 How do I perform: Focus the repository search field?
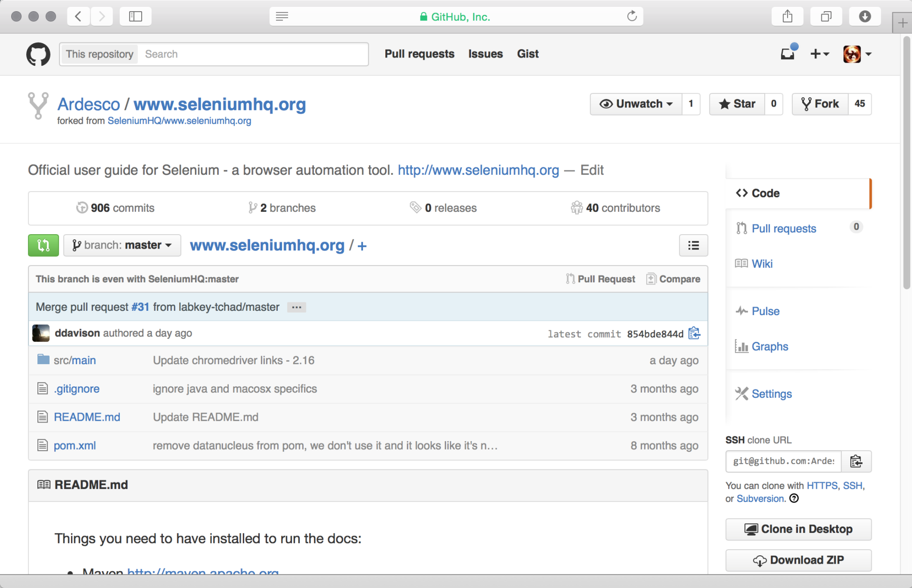pos(253,54)
